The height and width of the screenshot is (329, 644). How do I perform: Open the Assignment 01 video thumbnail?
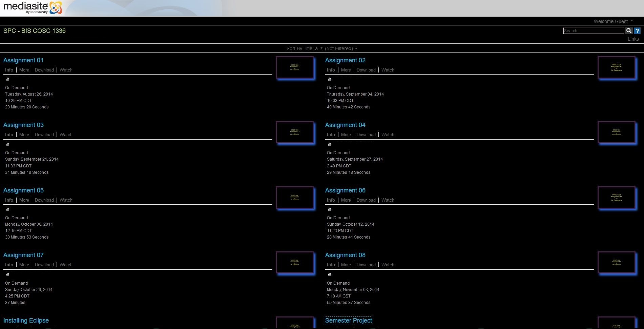pos(295,67)
